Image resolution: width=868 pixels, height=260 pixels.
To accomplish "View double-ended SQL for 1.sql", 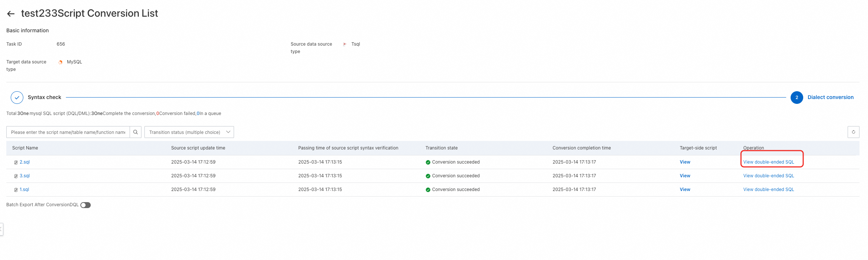I will [768, 190].
